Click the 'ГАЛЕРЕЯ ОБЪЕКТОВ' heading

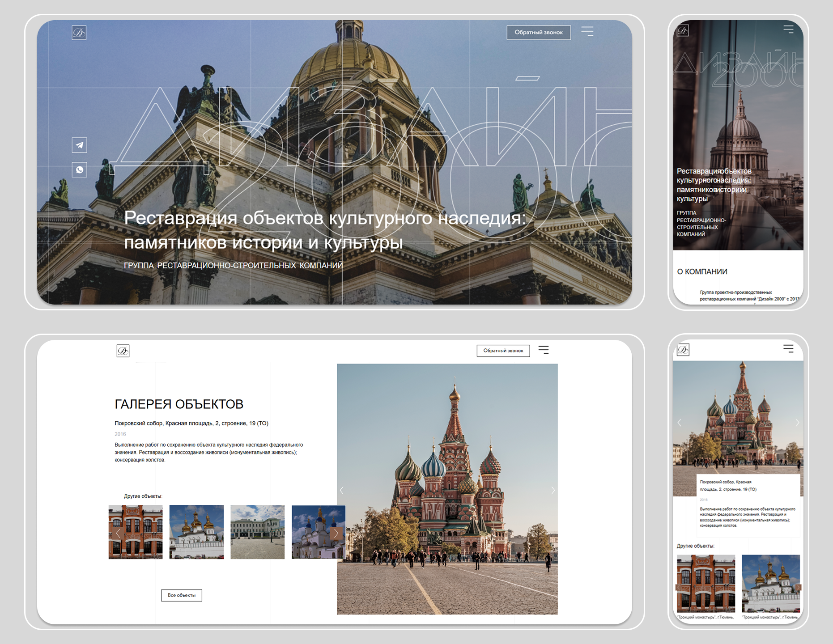179,404
